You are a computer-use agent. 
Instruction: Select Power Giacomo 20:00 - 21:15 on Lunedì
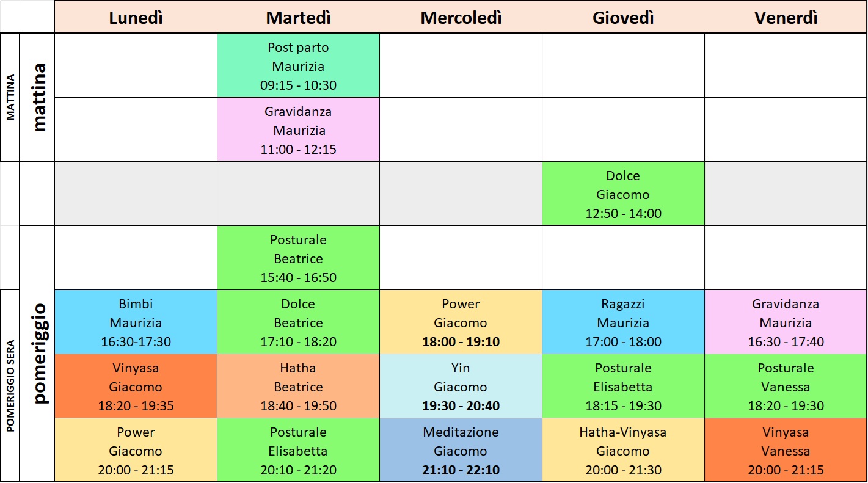[x=136, y=450]
